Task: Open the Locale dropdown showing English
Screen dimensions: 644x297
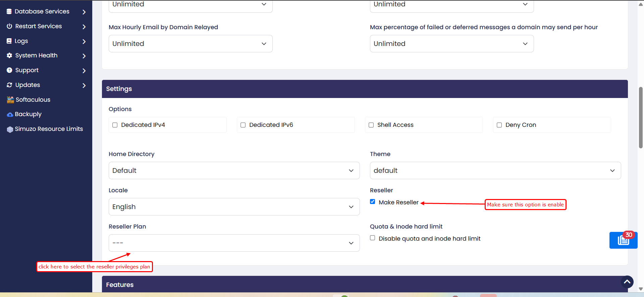Action: point(234,207)
